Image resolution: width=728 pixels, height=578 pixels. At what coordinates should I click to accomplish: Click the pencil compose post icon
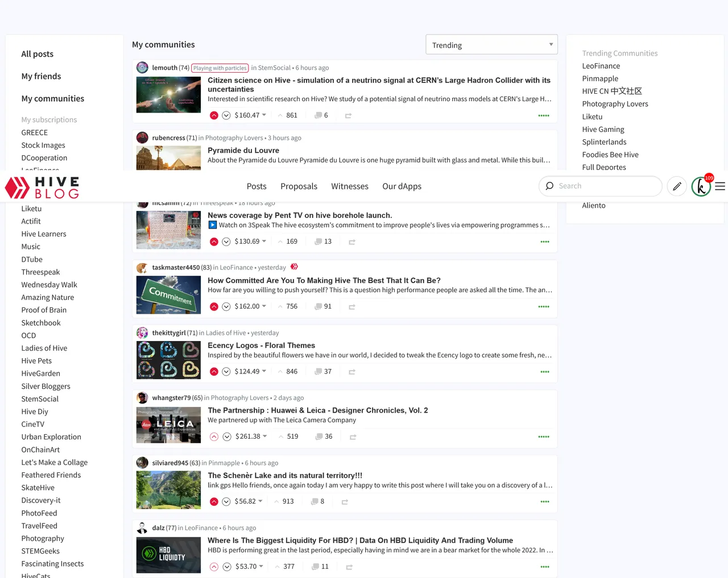click(677, 186)
